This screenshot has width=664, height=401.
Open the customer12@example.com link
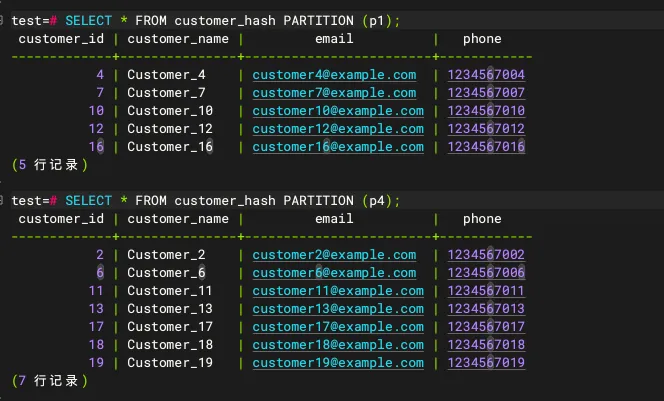tap(338, 129)
